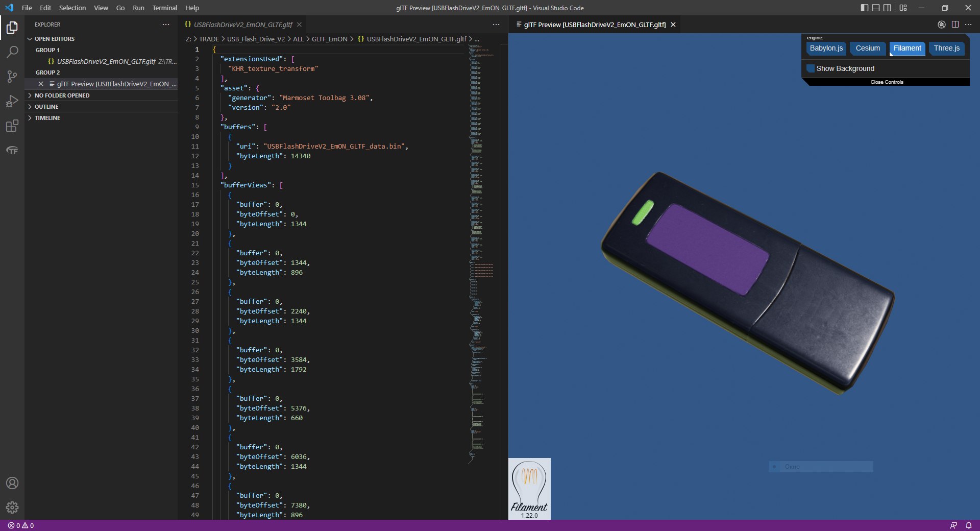Open the glTF Tools view in activity bar
This screenshot has height=531, width=980.
(12, 150)
